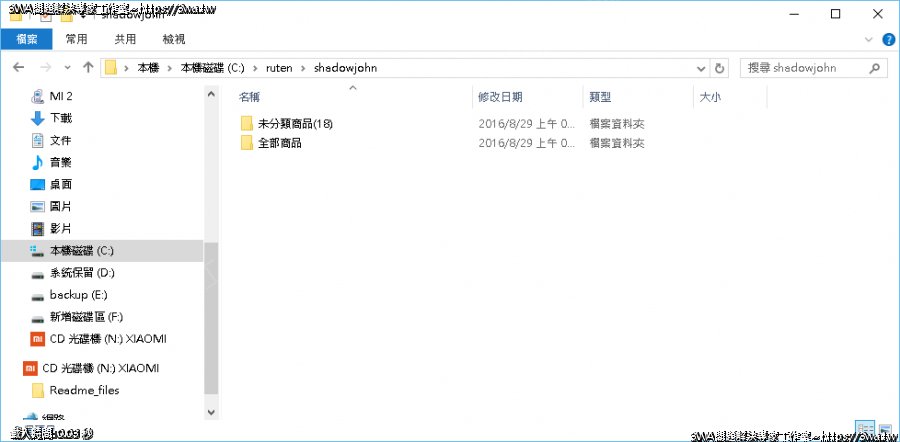Select the 未分類商品(18) folder

click(x=295, y=124)
